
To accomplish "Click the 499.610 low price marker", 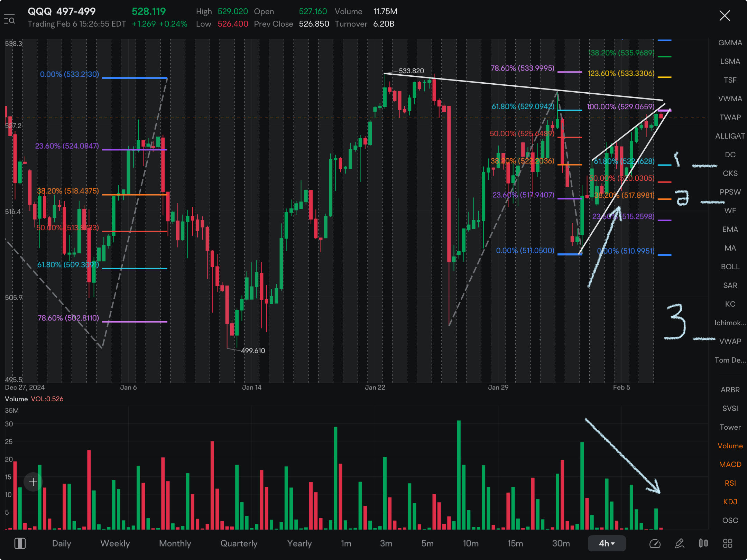I will [x=253, y=351].
